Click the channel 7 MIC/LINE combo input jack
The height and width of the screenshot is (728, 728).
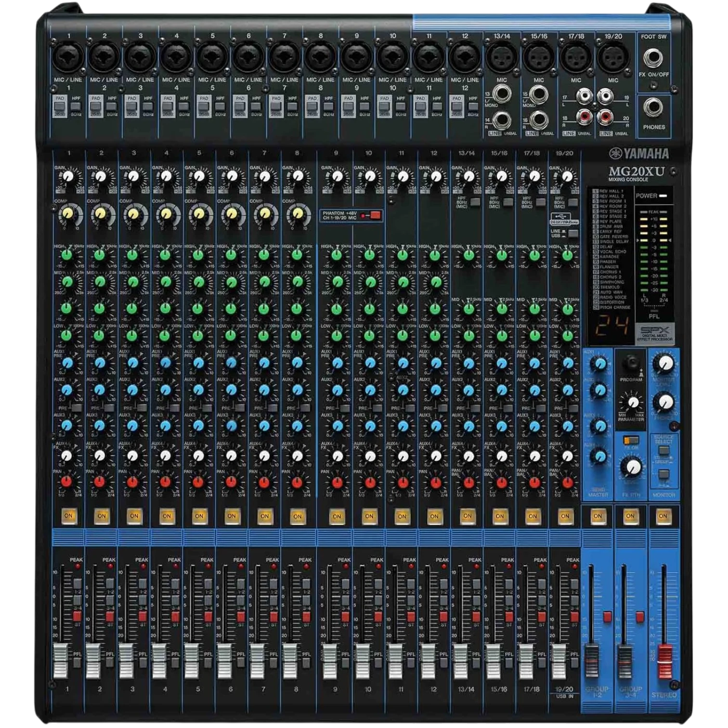click(285, 57)
